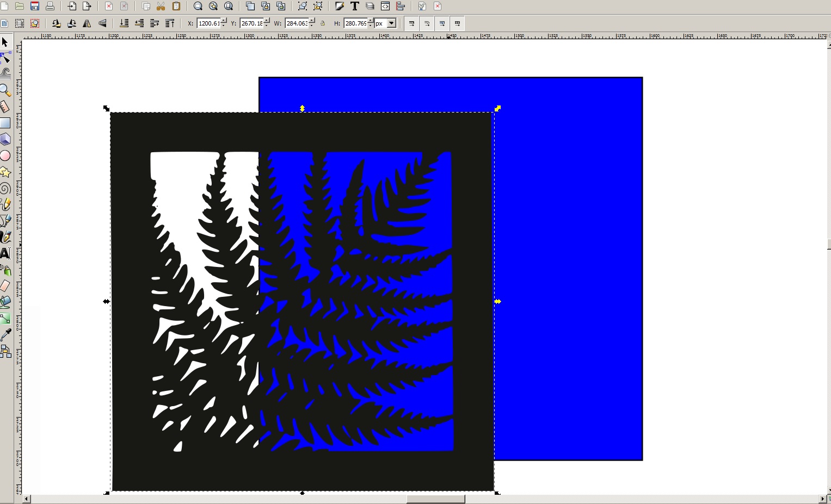Flip selection horizontally

point(87,23)
